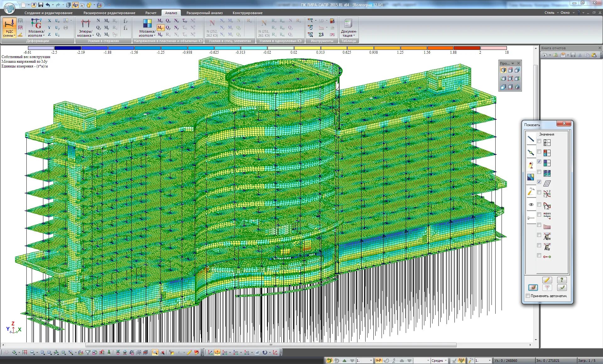Enable Применять автоматич. checkbox

[528, 296]
